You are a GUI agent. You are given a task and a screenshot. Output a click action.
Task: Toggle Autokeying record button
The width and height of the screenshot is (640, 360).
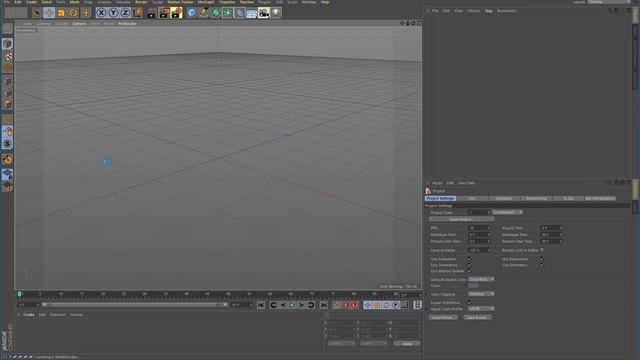coord(345,305)
